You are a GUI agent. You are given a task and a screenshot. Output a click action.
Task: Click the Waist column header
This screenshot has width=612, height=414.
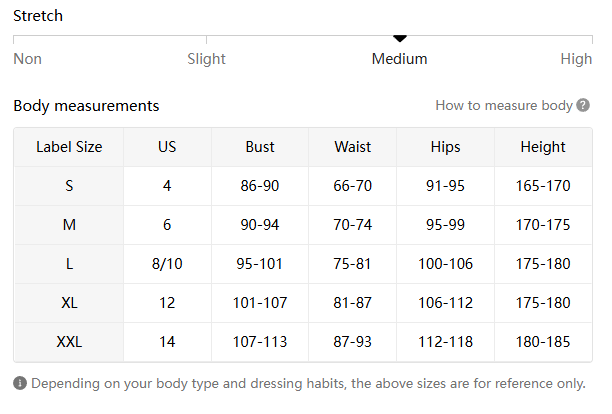click(353, 147)
